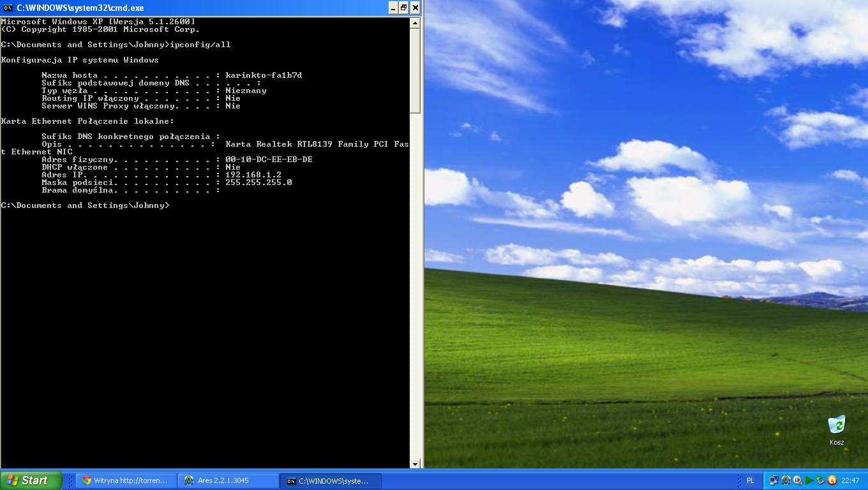The height and width of the screenshot is (490, 868).
Task: Click the 'Nieznany' node type value
Action: coord(246,91)
